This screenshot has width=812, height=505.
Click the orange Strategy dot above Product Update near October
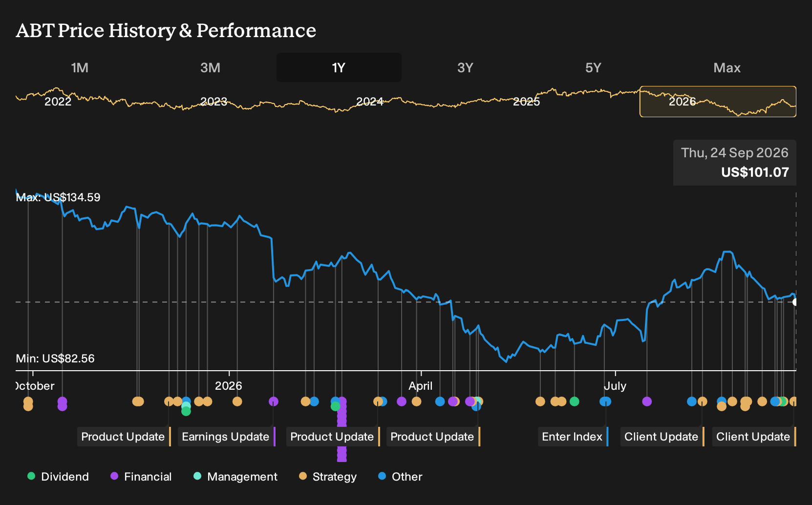169,401
